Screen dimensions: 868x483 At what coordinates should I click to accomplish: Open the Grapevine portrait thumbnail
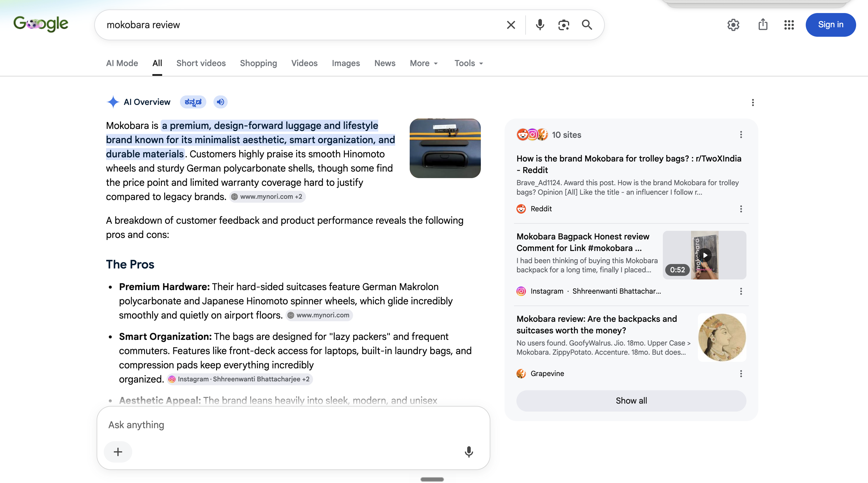click(x=722, y=338)
